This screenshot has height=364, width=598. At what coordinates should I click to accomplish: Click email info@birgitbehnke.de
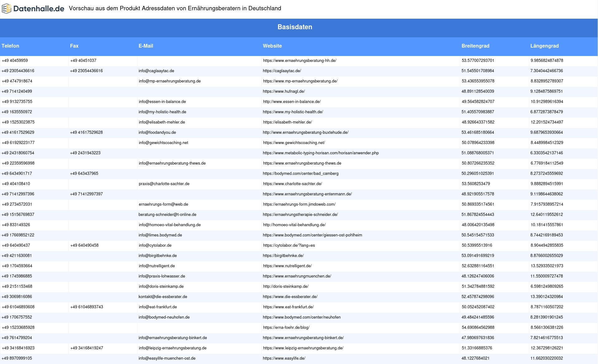point(158,256)
